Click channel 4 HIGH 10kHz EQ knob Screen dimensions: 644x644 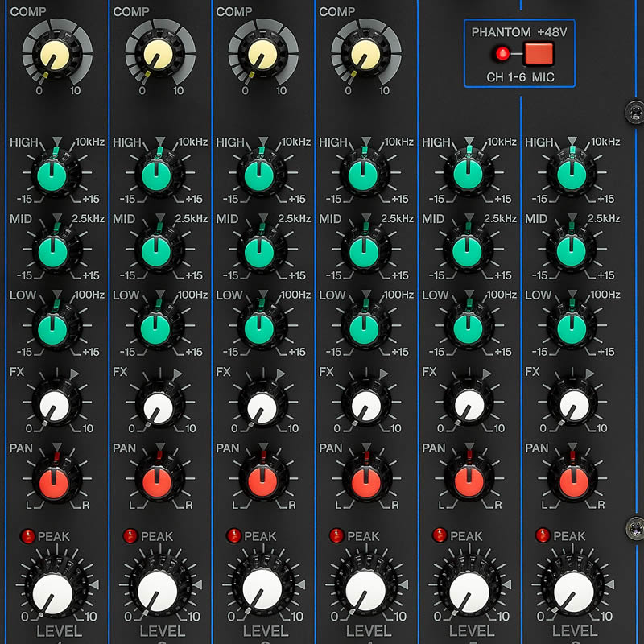pos(363,175)
